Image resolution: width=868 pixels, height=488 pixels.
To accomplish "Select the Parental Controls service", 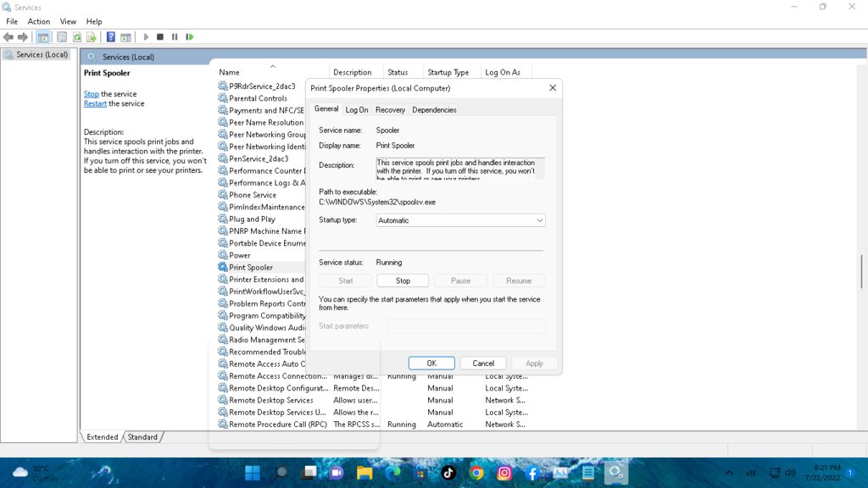I will tap(258, 98).
